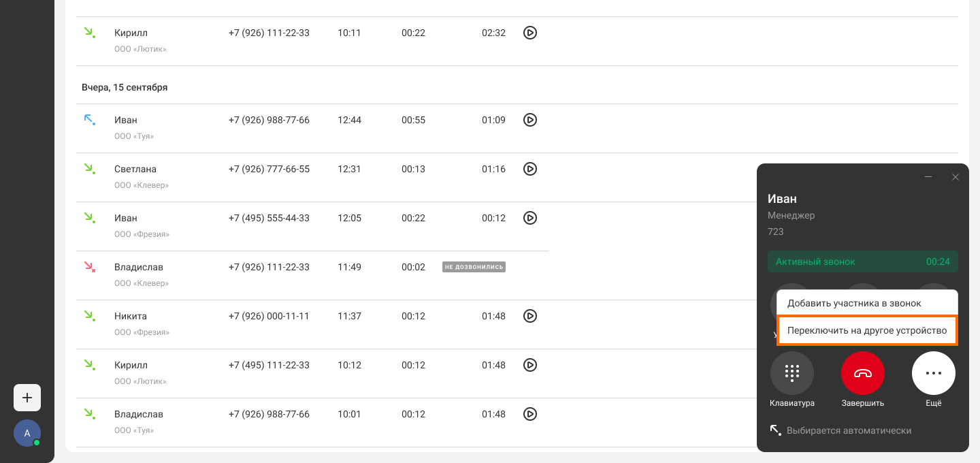Screen dimensions: 980x463
Task: Click the "не дозвонились" status badge
Action: coord(474,267)
